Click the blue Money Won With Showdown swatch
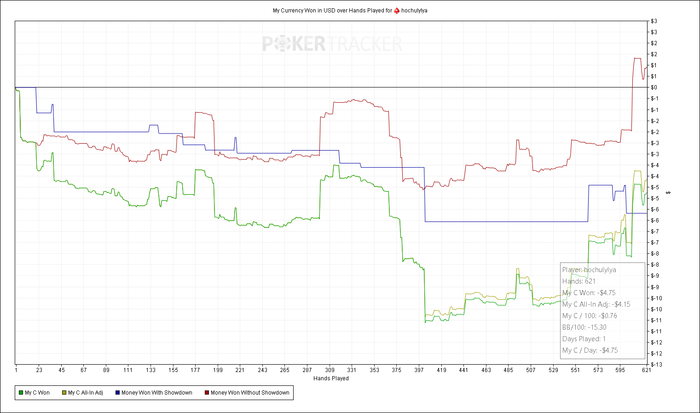700x413 pixels. point(117,393)
